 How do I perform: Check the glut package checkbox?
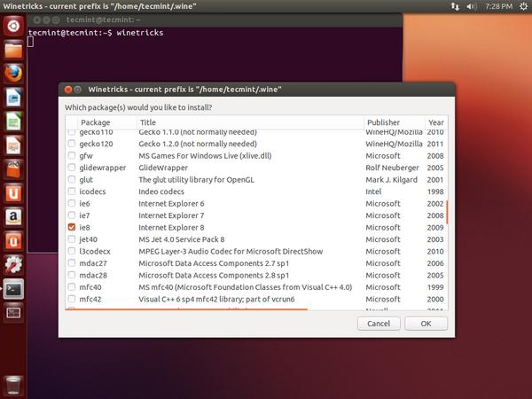click(x=72, y=179)
